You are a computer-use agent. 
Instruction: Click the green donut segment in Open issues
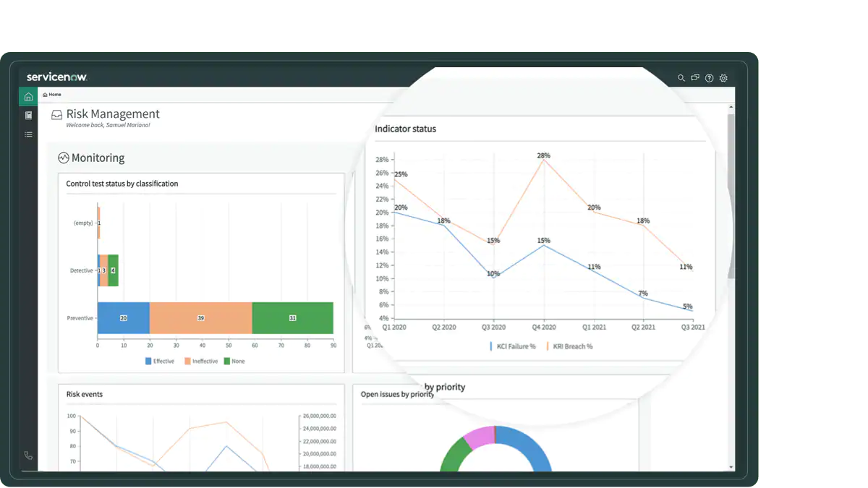(x=454, y=455)
